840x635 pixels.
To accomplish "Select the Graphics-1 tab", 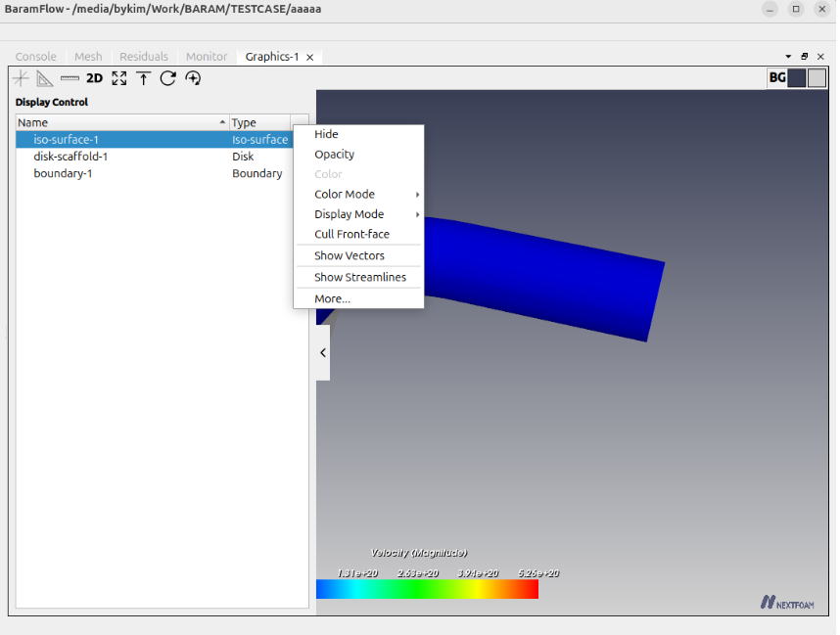I will [272, 57].
